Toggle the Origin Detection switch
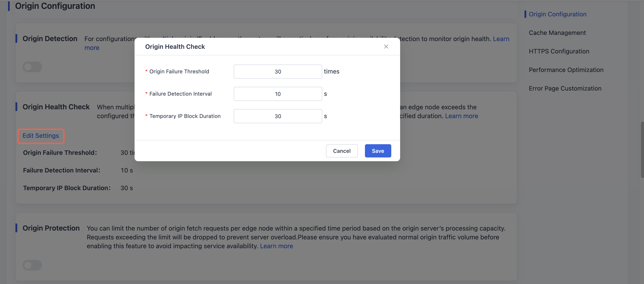The image size is (644, 284). (32, 67)
